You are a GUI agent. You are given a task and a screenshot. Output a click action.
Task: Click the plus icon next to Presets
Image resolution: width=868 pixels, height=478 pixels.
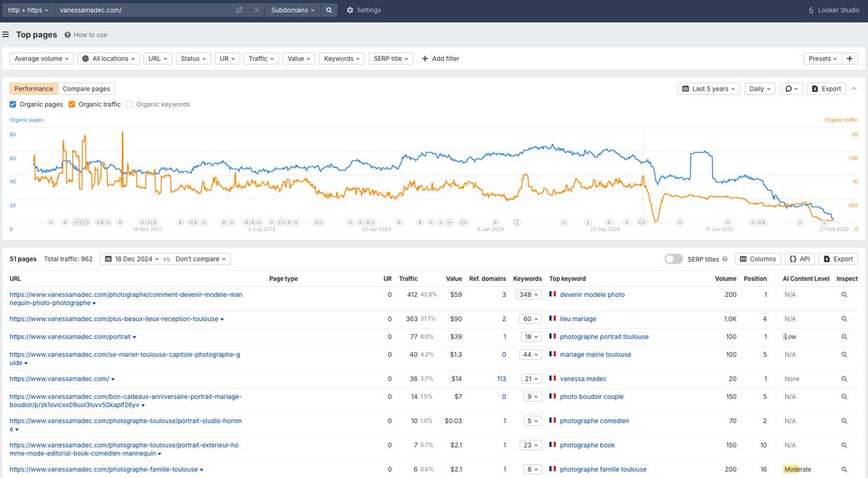[x=850, y=58]
